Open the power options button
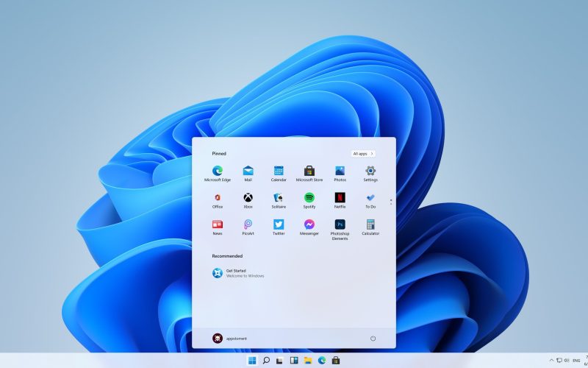Viewport: 588px width, 368px height. [x=373, y=339]
